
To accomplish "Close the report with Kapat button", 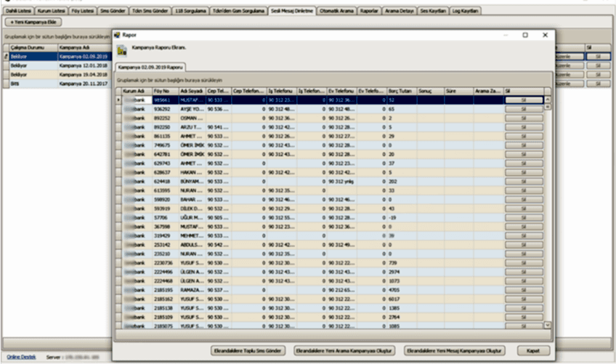I will point(532,350).
